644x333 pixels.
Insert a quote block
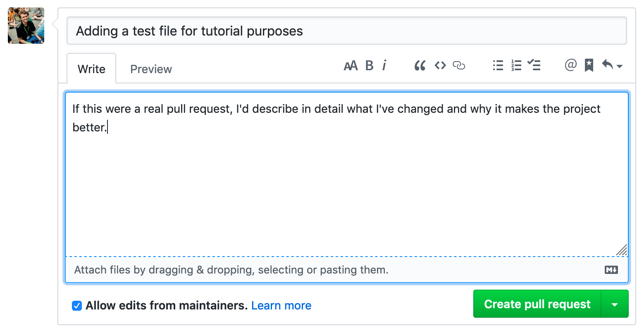[x=420, y=66]
